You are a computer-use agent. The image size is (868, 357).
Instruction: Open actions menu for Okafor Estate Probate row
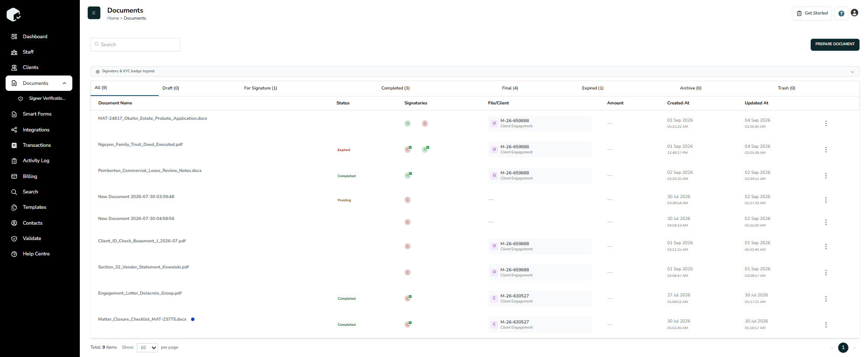point(826,124)
